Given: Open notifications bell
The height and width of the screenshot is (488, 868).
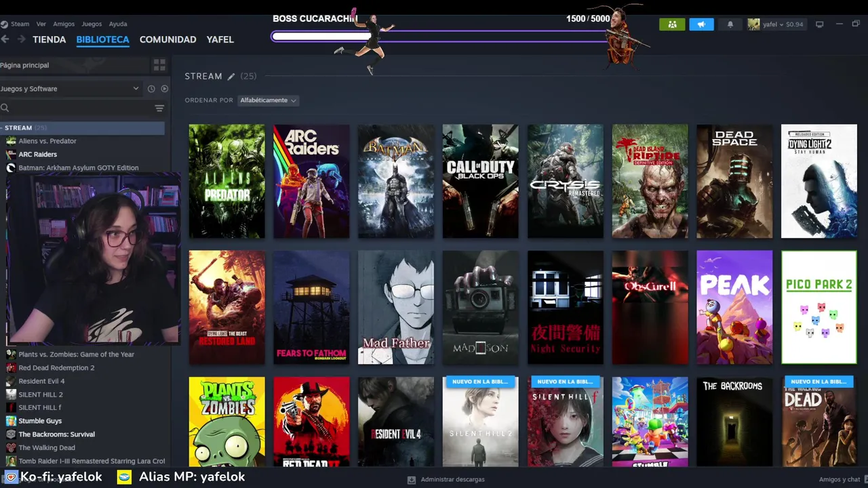Looking at the screenshot, I should point(730,24).
